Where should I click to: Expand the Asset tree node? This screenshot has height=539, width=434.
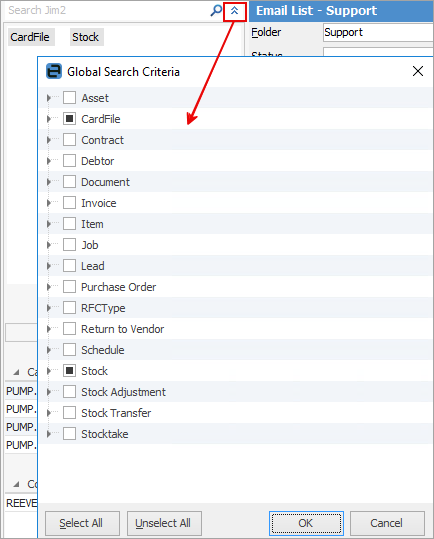[x=49, y=98]
